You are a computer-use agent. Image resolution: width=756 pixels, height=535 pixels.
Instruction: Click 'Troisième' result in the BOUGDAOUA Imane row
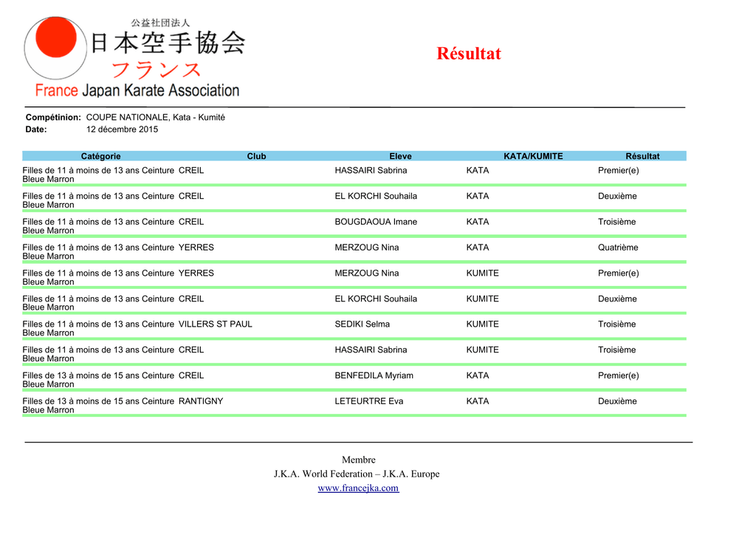click(617, 222)
